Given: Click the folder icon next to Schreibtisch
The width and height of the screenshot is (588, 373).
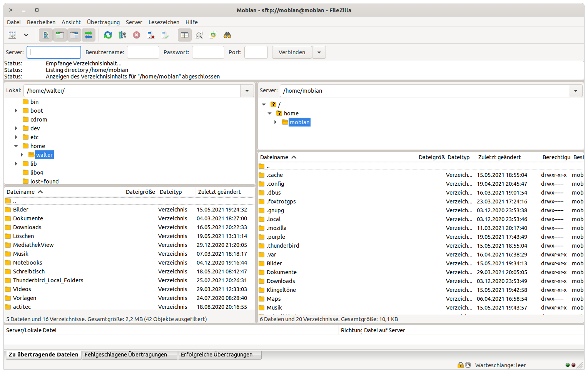Looking at the screenshot, I should pyautogui.click(x=8, y=271).
